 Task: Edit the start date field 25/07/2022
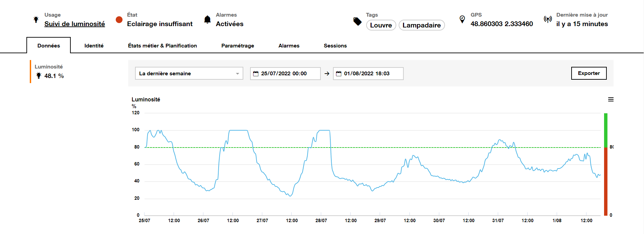coord(288,74)
